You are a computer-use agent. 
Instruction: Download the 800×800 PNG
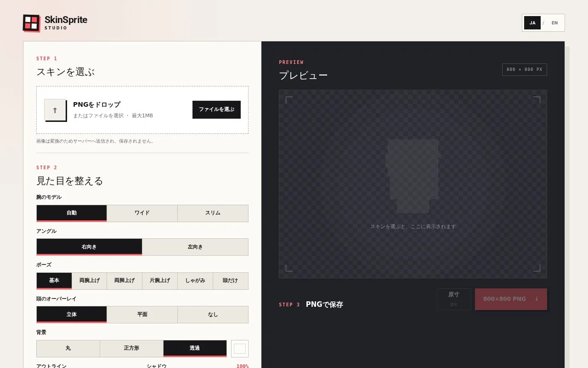(x=511, y=299)
